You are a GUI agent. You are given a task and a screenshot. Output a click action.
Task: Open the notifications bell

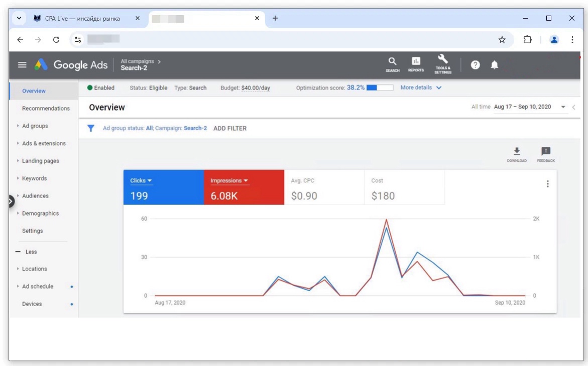pos(495,65)
